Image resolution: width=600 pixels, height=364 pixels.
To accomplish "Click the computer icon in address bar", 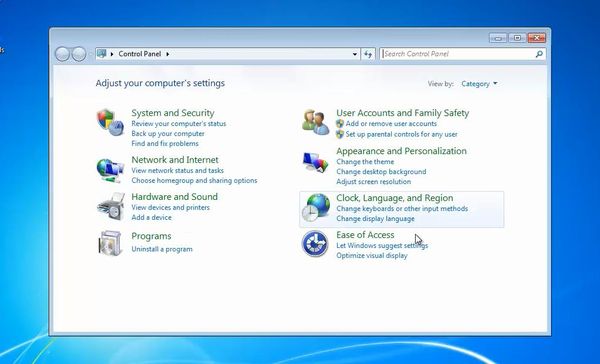I will tap(101, 54).
